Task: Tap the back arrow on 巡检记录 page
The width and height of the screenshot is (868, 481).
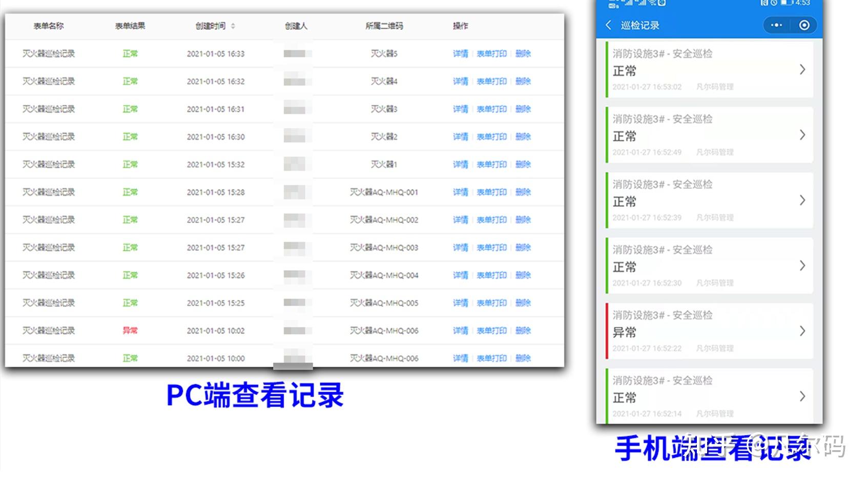Action: [x=608, y=25]
